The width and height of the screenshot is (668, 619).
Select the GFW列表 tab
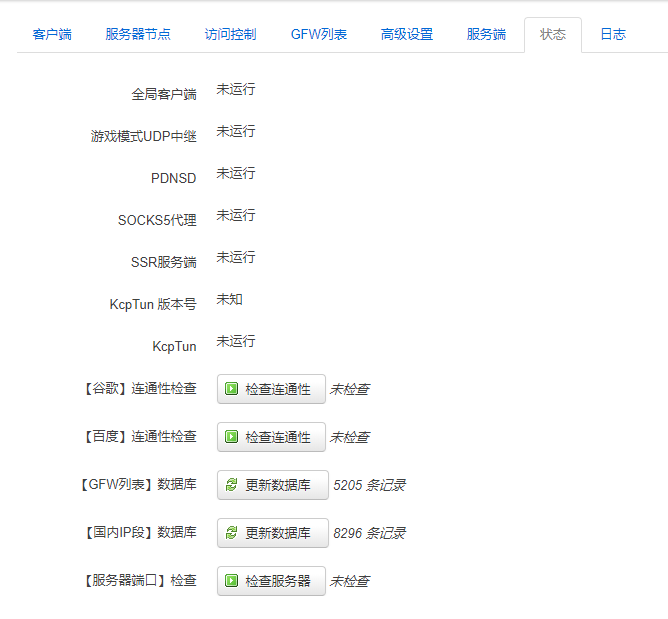tap(319, 34)
